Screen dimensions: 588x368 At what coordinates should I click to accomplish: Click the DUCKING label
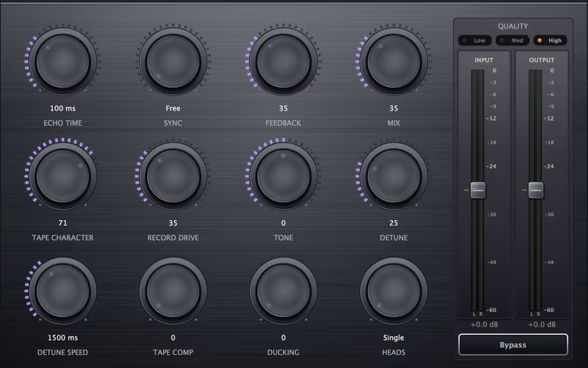point(283,353)
